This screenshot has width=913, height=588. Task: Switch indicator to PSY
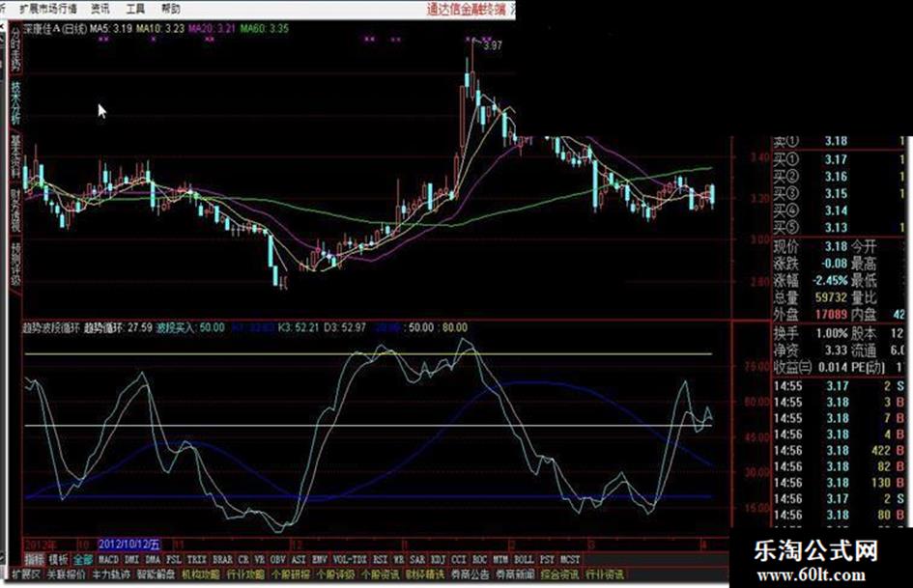pyautogui.click(x=547, y=559)
